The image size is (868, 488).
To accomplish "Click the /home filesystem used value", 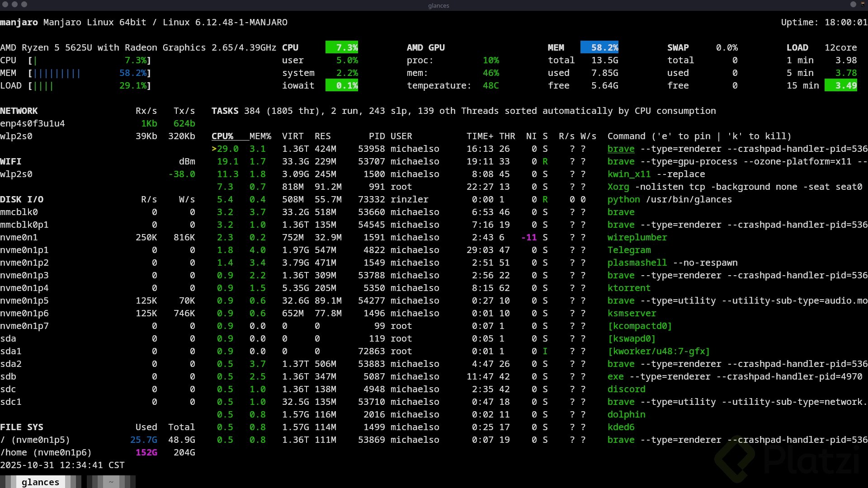I will click(146, 452).
